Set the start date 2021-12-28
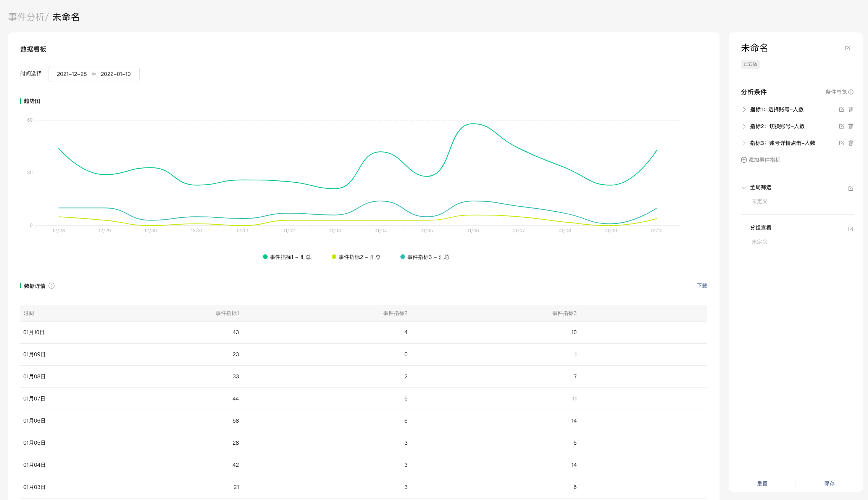Viewport: 868px width, 500px height. [72, 74]
